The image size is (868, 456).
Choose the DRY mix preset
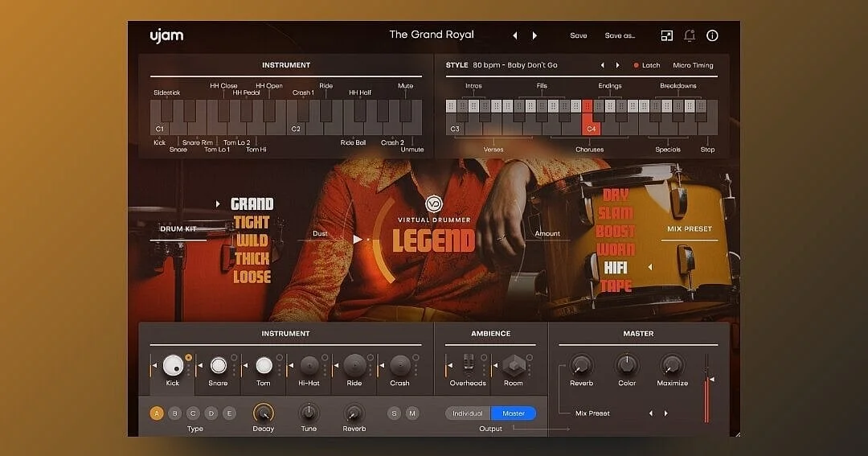[x=616, y=195]
